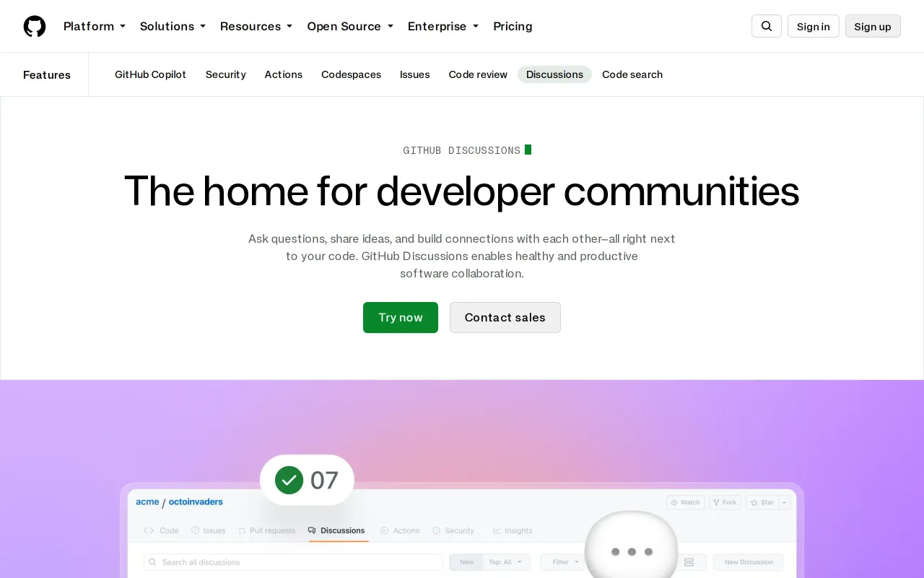
Task: Expand the Enterprise dropdown
Action: pos(443,26)
